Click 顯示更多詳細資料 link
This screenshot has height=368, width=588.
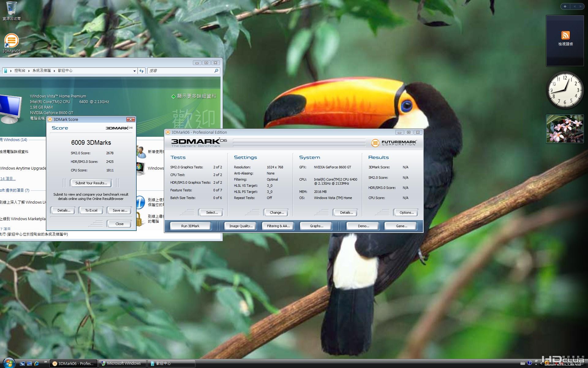[197, 96]
